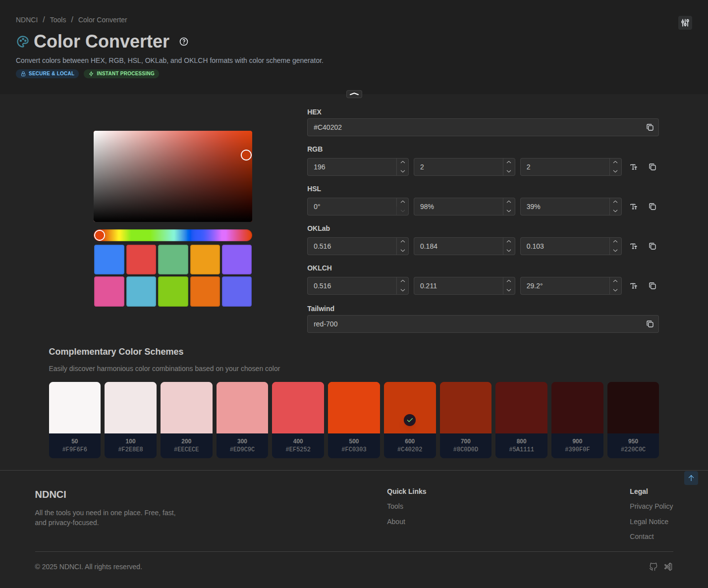This screenshot has width=708, height=588.
Task: Click the help icon beside Color Converter title
Action: click(183, 42)
